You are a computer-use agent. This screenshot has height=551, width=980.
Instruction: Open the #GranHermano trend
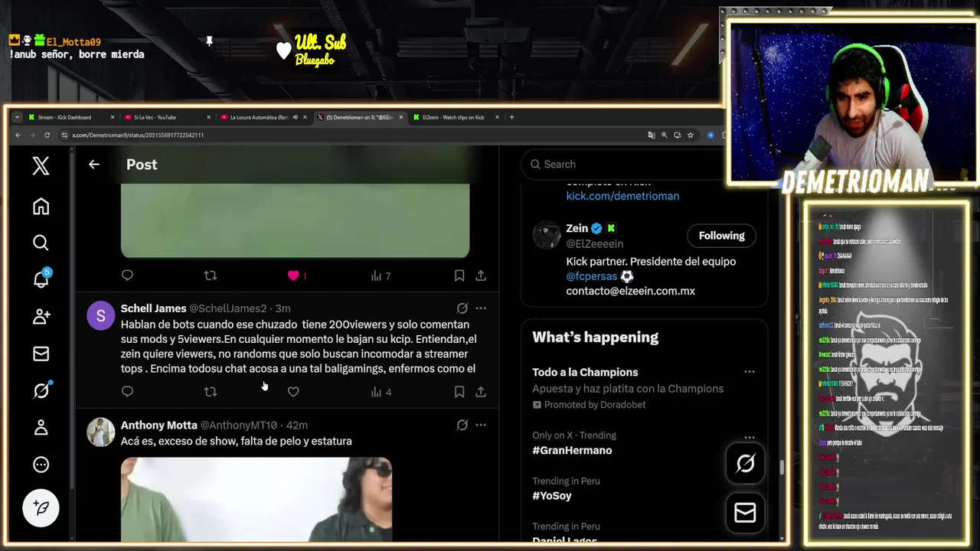click(x=572, y=451)
